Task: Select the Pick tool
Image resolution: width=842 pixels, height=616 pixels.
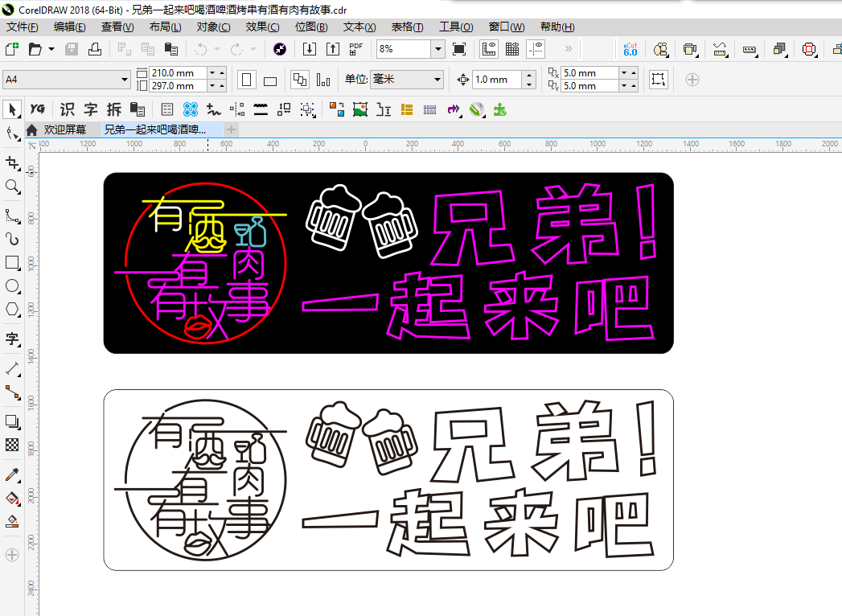Action: [x=11, y=109]
